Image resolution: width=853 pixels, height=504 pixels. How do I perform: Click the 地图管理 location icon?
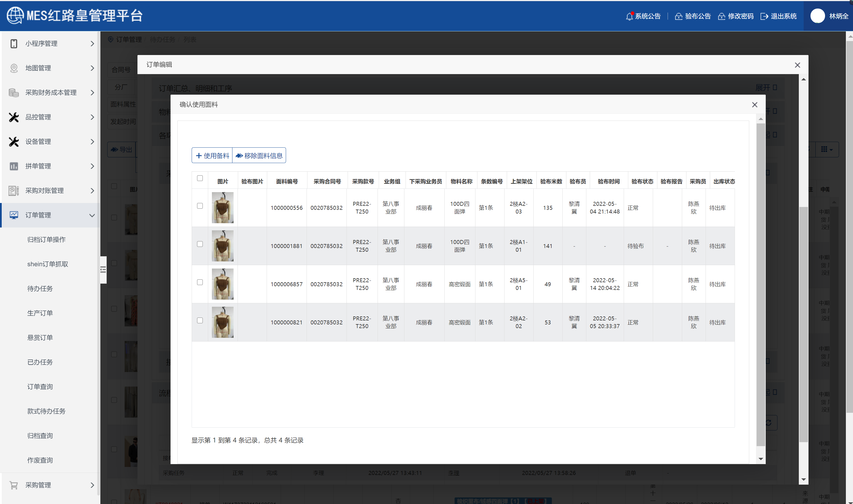click(14, 68)
